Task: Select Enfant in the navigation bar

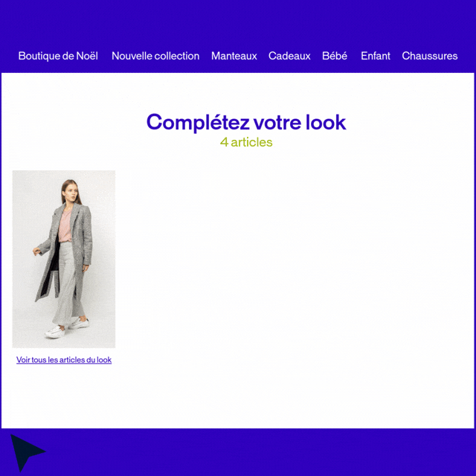Action: pyautogui.click(x=376, y=56)
